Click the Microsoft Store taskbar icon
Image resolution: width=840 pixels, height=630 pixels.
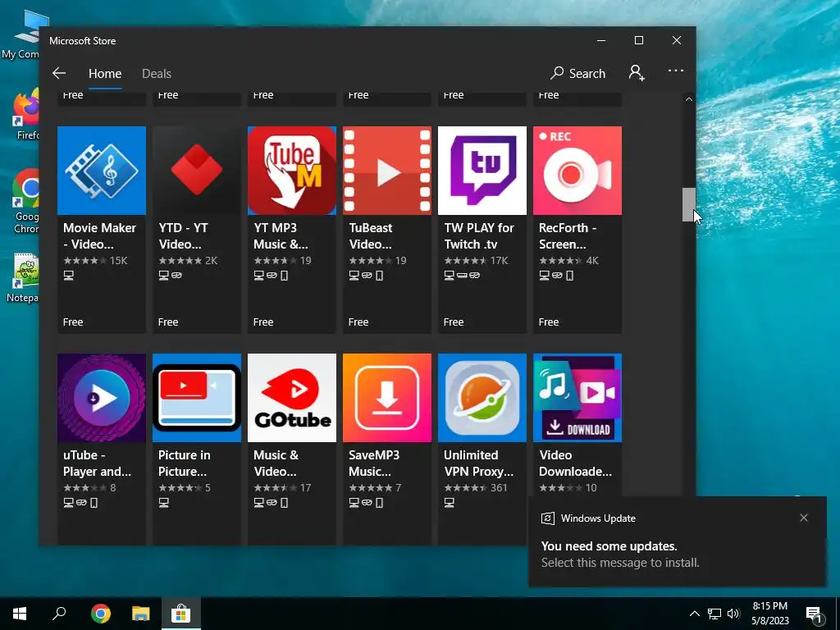[181, 614]
